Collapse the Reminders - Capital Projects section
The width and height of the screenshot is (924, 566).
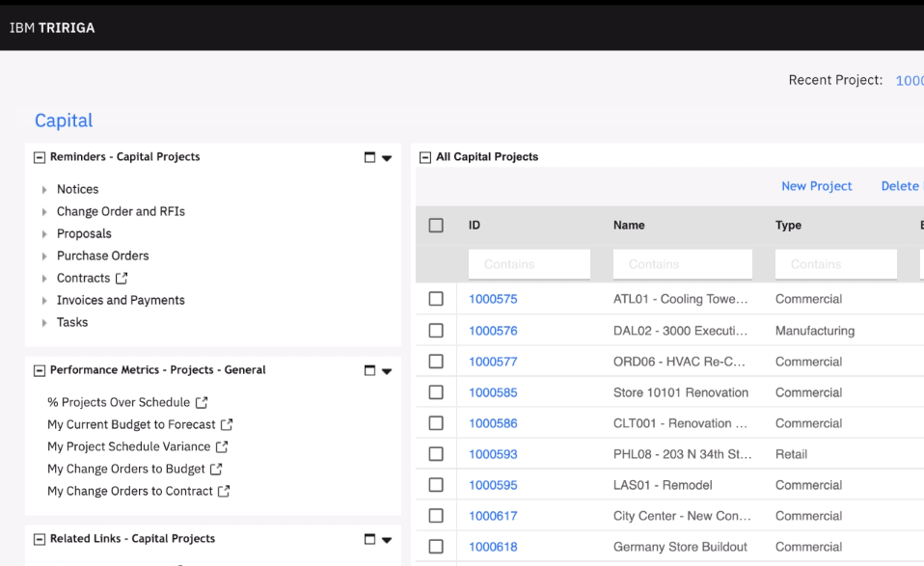pos(40,157)
